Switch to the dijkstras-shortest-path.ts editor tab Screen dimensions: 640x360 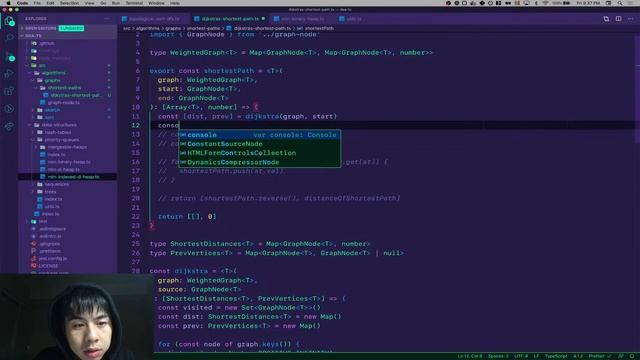coord(230,19)
